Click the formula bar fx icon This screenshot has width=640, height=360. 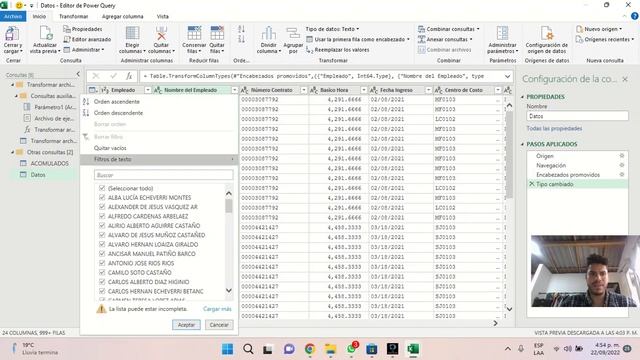tap(129, 76)
